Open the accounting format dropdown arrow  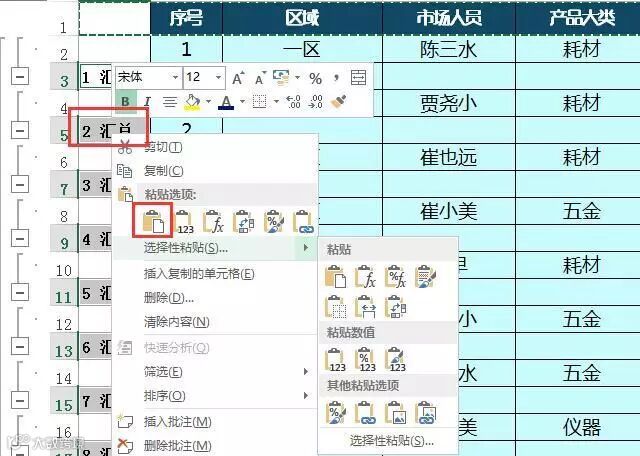[297, 77]
